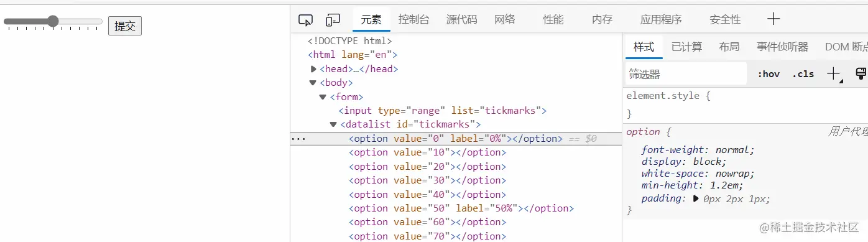This screenshot has width=868, height=242.
Task: Select the input type="range" node
Action: point(442,111)
